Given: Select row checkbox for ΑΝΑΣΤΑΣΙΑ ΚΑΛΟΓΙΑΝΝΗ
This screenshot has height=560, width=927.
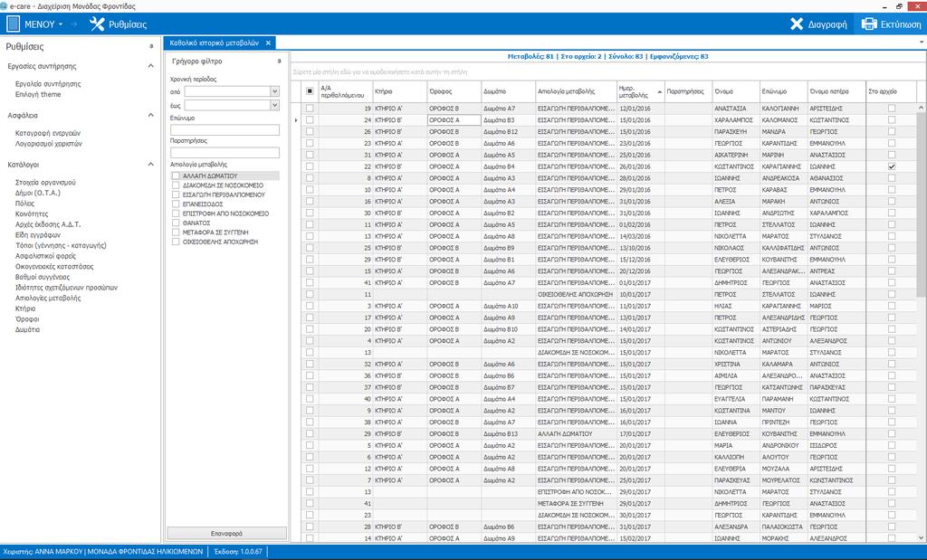Looking at the screenshot, I should click(310, 108).
